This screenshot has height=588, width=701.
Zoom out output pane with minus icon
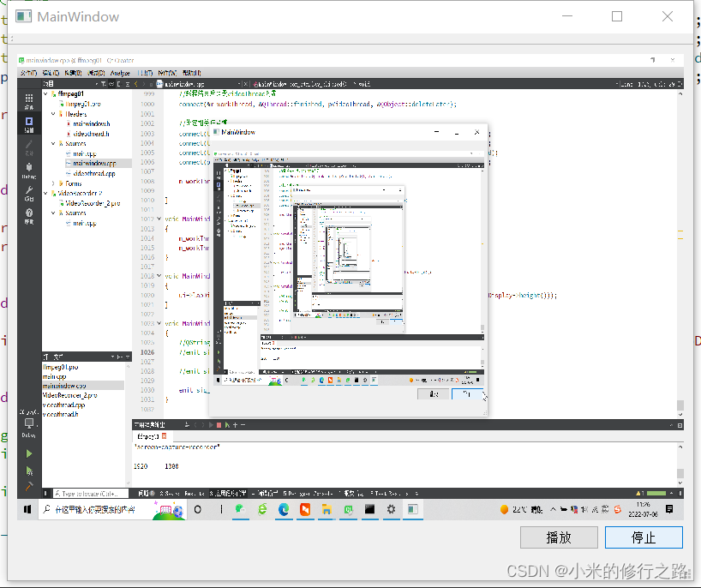[243, 425]
